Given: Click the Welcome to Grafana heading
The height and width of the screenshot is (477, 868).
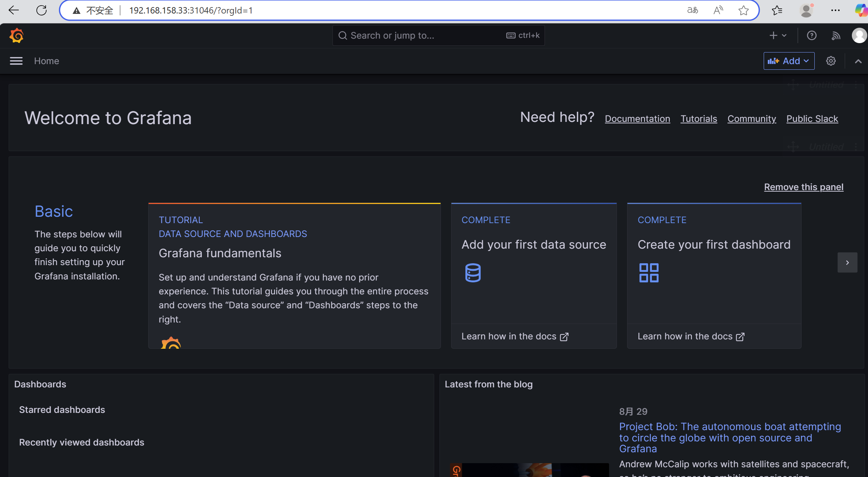Looking at the screenshot, I should pos(108,118).
